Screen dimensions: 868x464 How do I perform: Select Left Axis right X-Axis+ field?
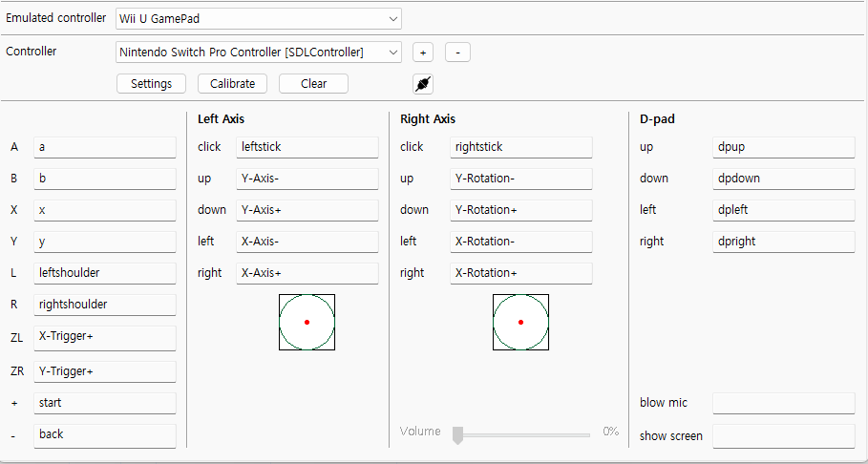tap(307, 273)
